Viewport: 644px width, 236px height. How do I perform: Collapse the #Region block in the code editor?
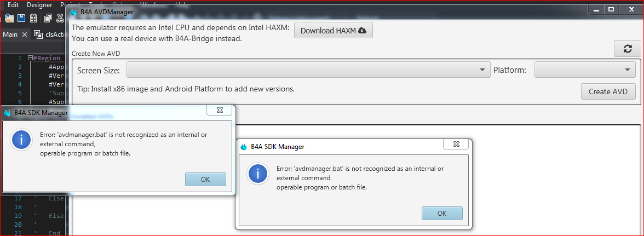point(31,58)
